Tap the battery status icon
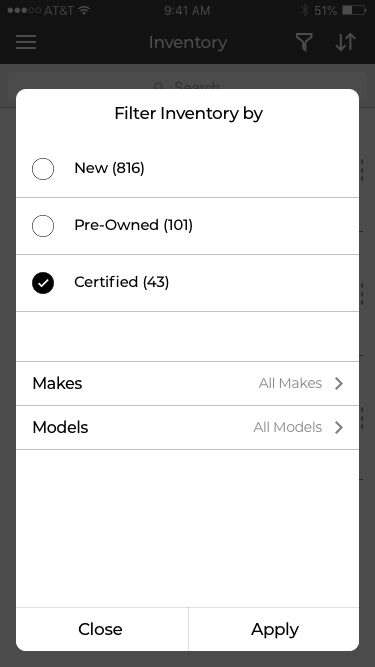 [354, 10]
